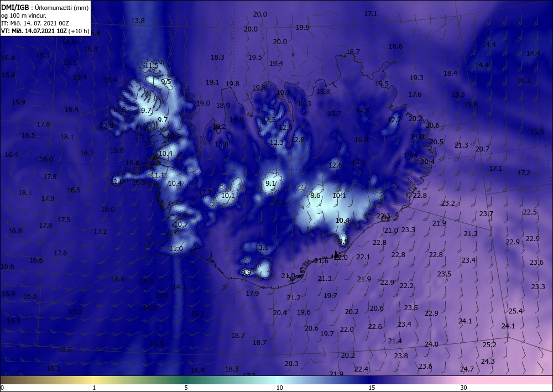553x392 pixels.
Task: Click the map value '15.2'
Action: 75,312
